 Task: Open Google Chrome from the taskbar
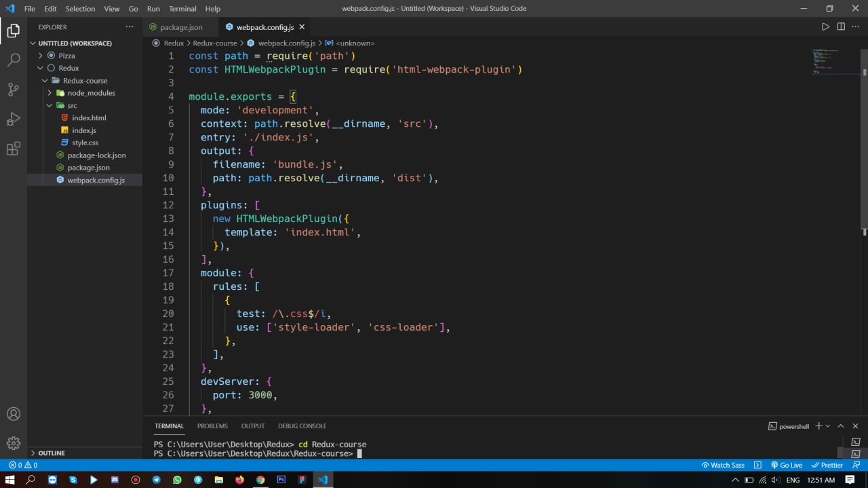(260, 479)
